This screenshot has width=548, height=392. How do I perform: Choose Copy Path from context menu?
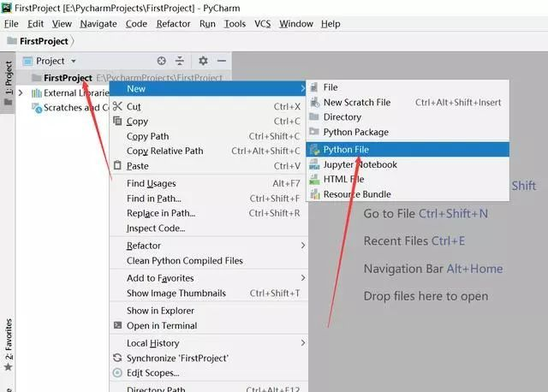click(x=209, y=136)
